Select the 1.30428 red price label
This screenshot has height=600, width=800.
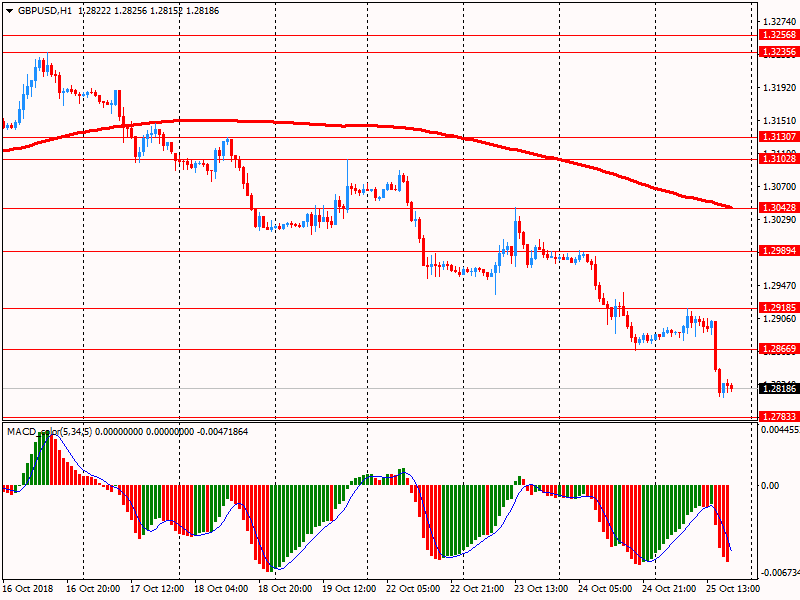(x=778, y=207)
